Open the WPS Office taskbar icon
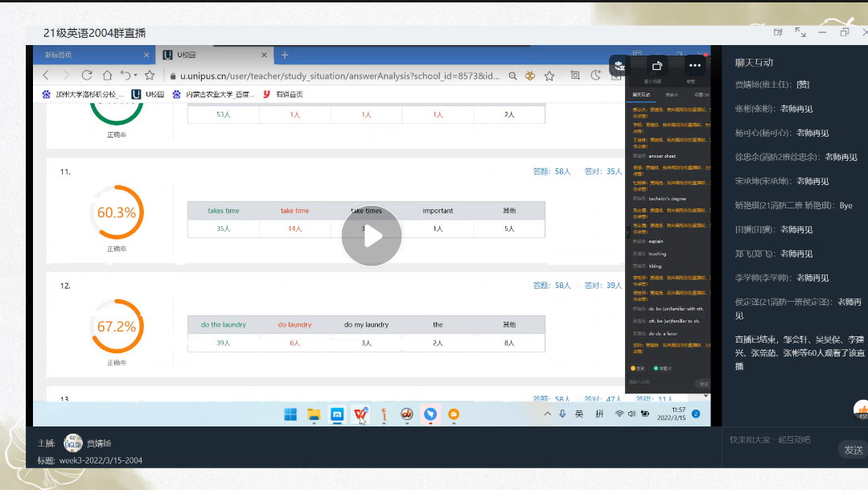 (x=360, y=414)
